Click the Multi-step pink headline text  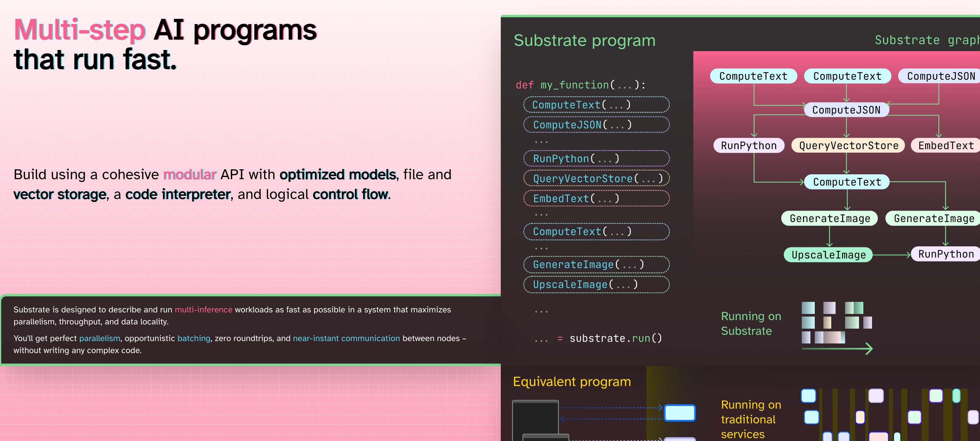[80, 30]
